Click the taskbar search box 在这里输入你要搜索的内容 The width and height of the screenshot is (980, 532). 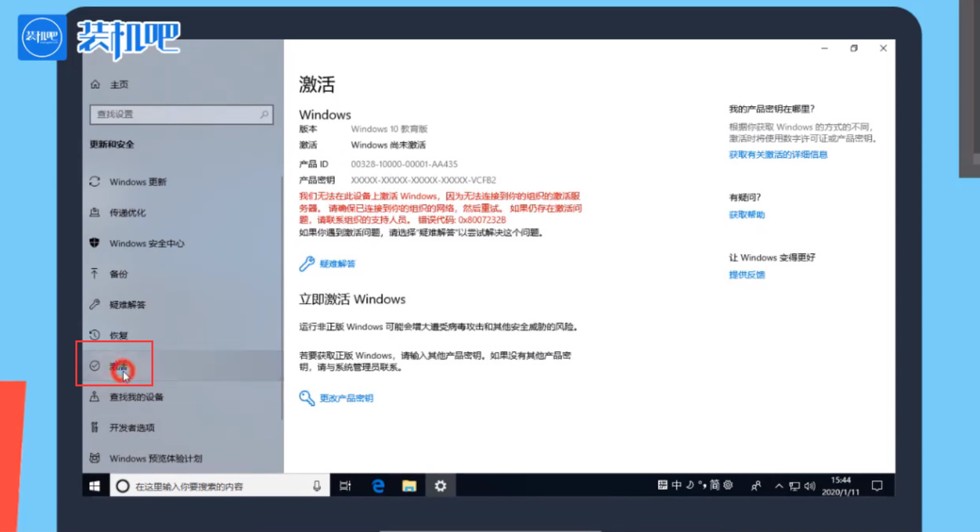[x=219, y=486]
